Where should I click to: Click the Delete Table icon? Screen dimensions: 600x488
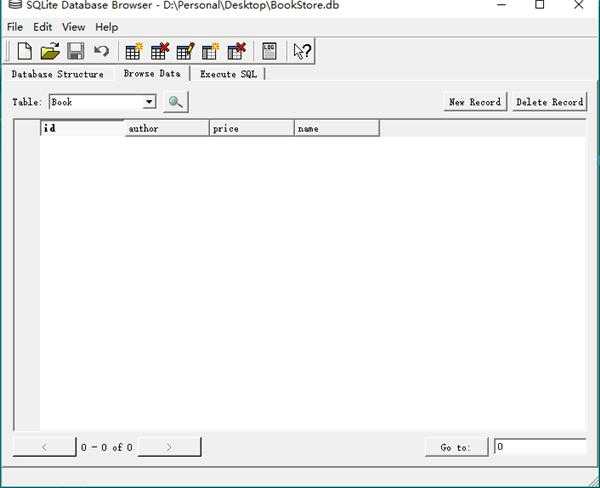(160, 51)
